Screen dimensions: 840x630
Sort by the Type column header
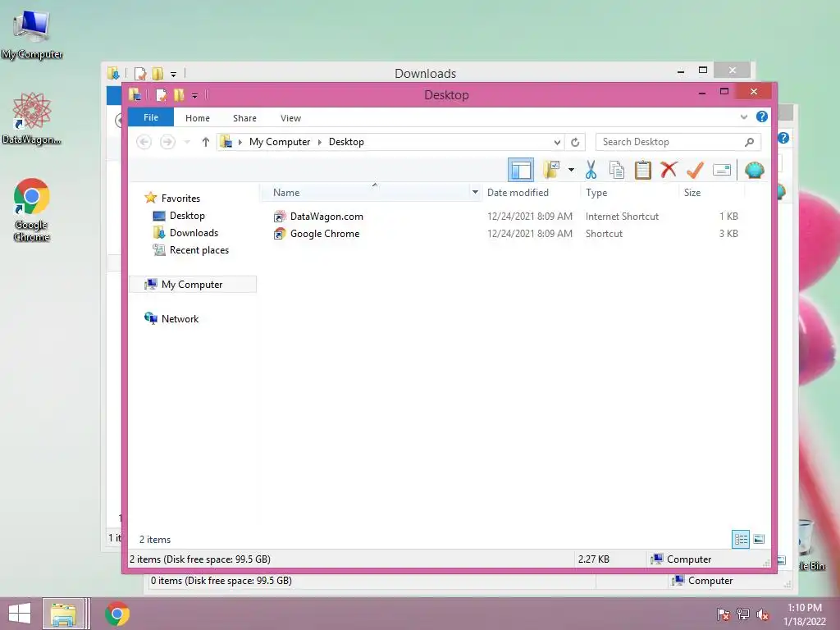[596, 192]
